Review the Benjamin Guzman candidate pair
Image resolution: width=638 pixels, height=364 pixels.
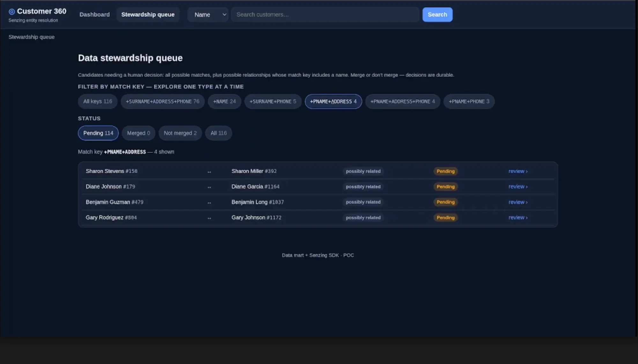pyautogui.click(x=518, y=202)
